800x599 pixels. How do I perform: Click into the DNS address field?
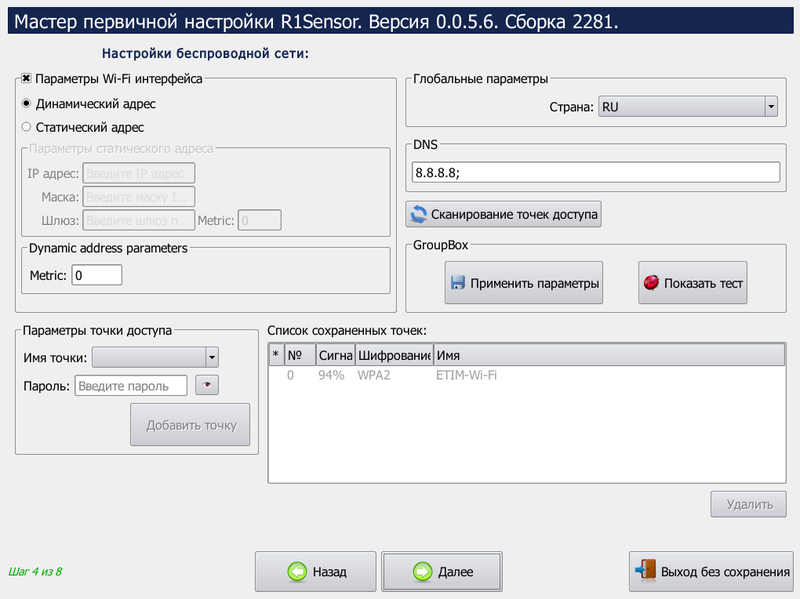(x=594, y=172)
